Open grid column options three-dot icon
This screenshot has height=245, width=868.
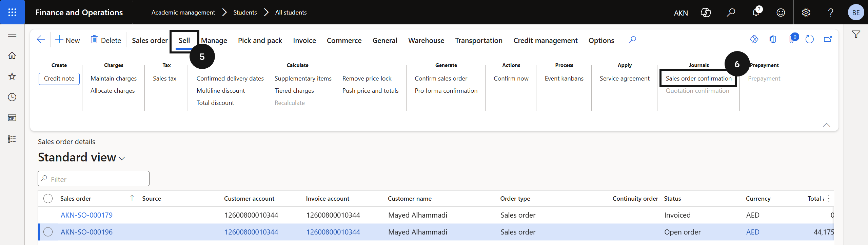[829, 199]
